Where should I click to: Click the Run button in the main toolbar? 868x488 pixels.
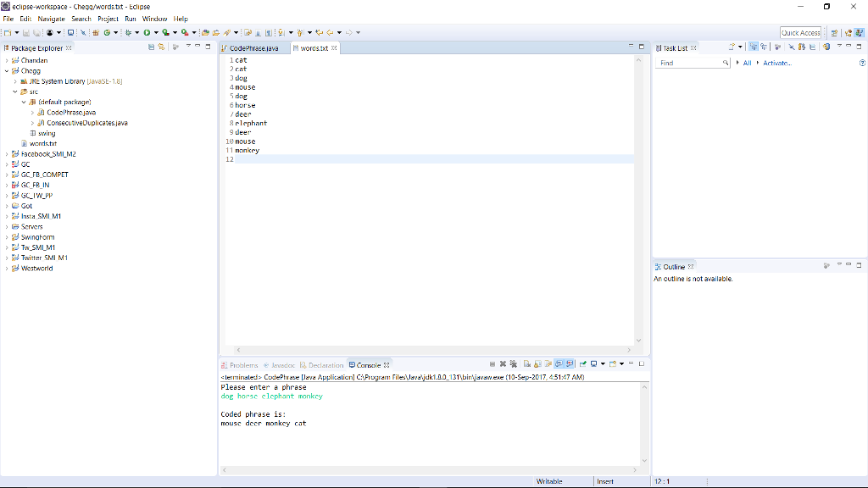[147, 33]
